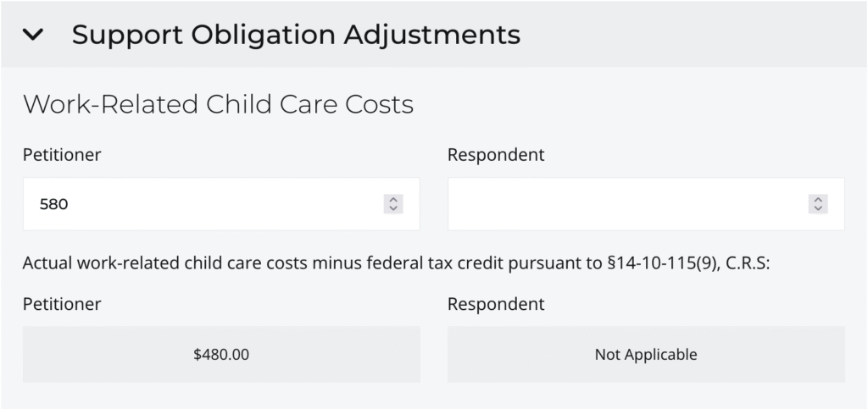Viewport: 868px width, 409px height.
Task: Focus the empty Respondent child care cost input
Action: (x=627, y=204)
